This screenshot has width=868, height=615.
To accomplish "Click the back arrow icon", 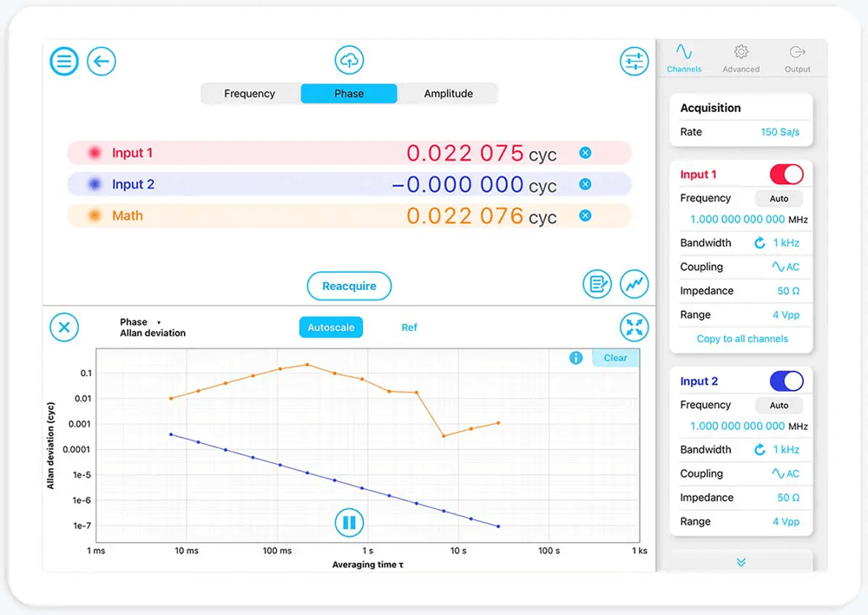I will (x=102, y=61).
